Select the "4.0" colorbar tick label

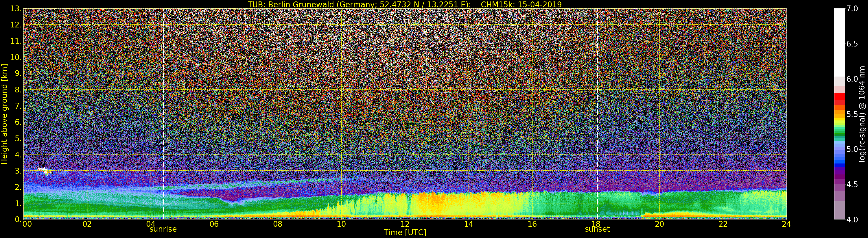tap(852, 220)
